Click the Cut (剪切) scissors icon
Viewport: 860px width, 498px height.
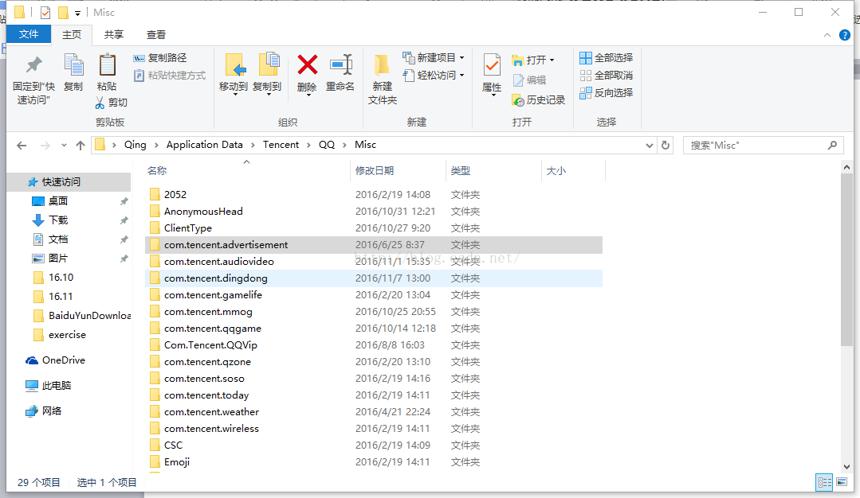coord(100,103)
